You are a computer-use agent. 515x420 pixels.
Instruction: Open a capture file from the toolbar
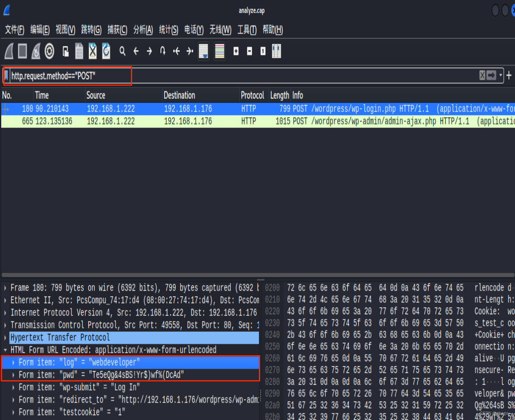click(x=66, y=51)
